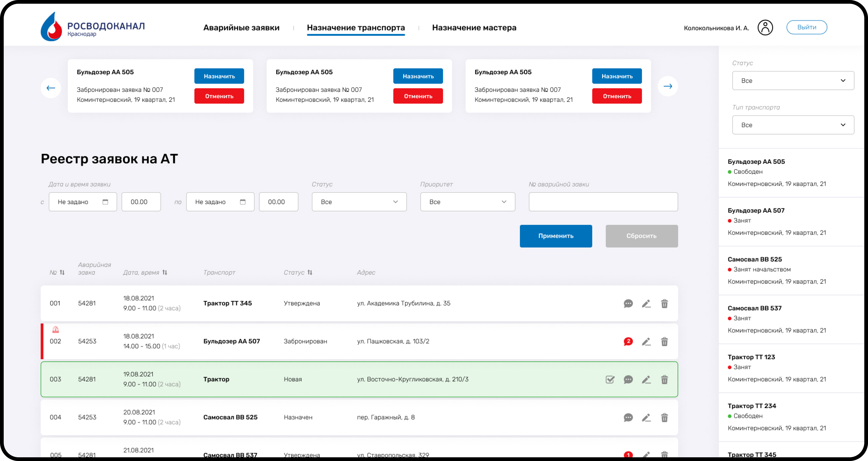
Task: Delete request 003 with trash icon
Action: pyautogui.click(x=664, y=379)
